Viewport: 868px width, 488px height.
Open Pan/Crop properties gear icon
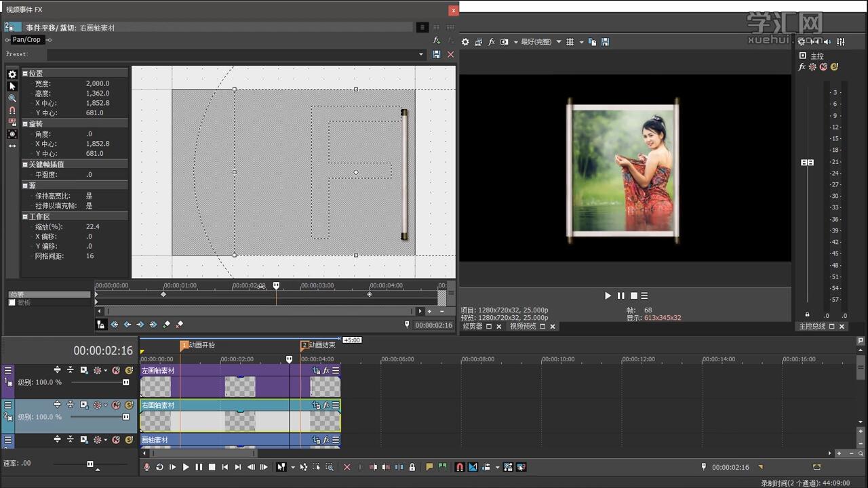pos(12,75)
